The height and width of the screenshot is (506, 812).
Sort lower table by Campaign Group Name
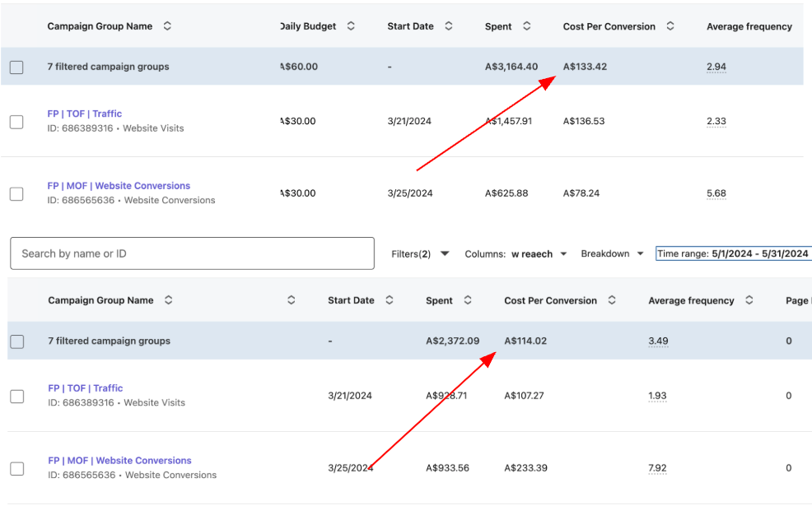169,300
